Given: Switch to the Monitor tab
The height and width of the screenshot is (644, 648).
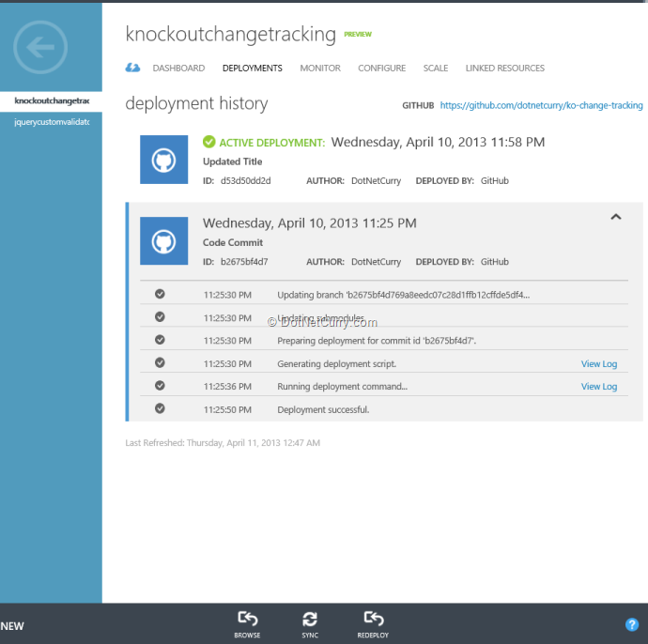Looking at the screenshot, I should click(x=319, y=69).
